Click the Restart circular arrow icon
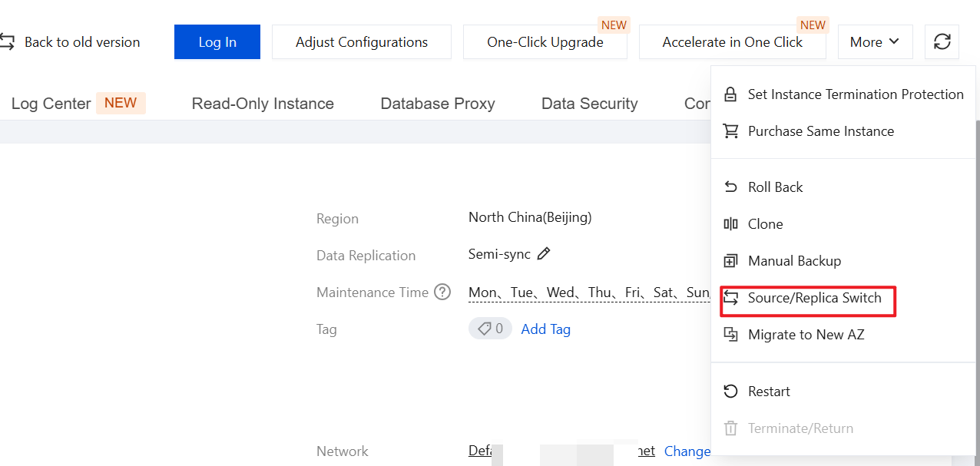This screenshot has height=466, width=980. (x=730, y=392)
